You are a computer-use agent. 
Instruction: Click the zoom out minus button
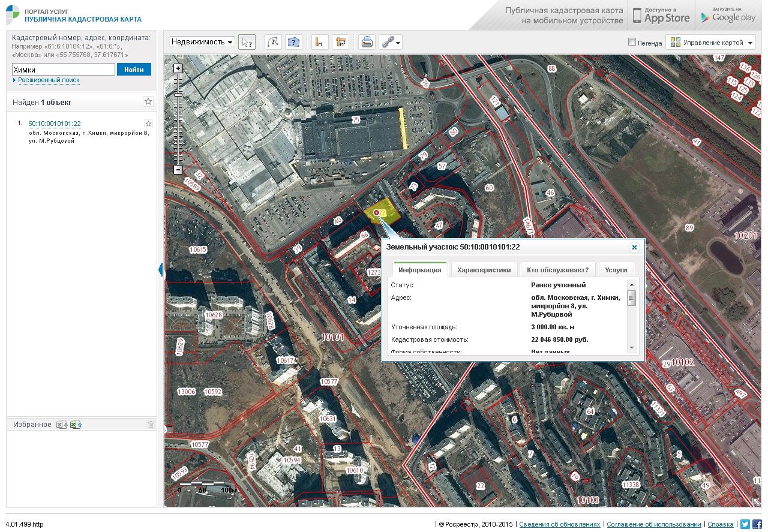pyautogui.click(x=178, y=170)
